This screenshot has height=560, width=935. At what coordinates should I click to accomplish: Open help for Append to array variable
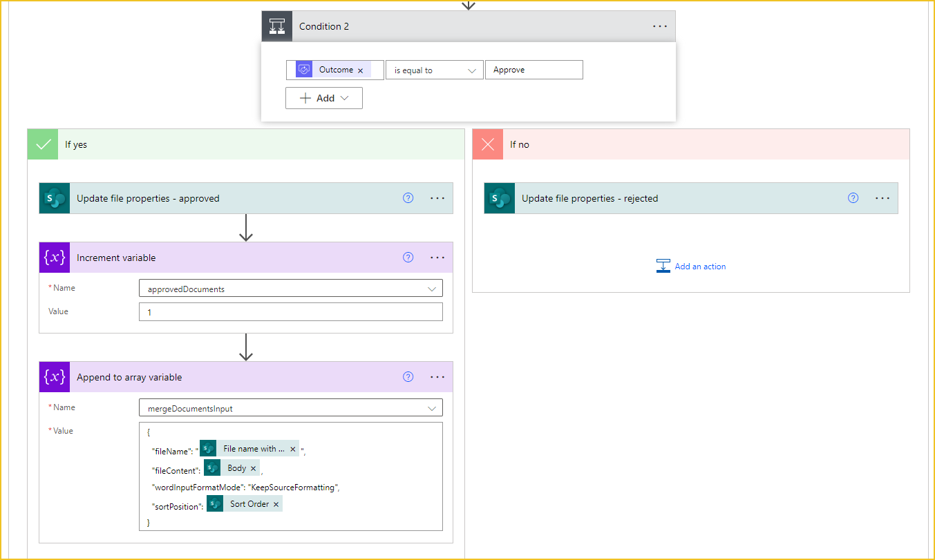[408, 377]
